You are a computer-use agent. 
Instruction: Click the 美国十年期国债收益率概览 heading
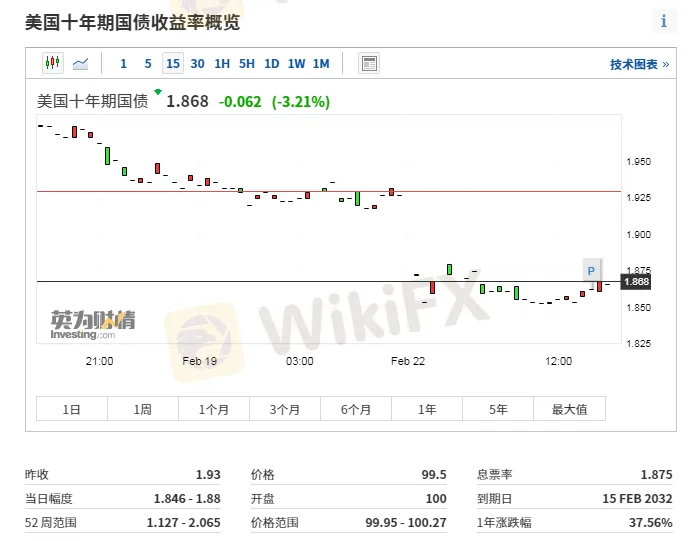tap(132, 21)
